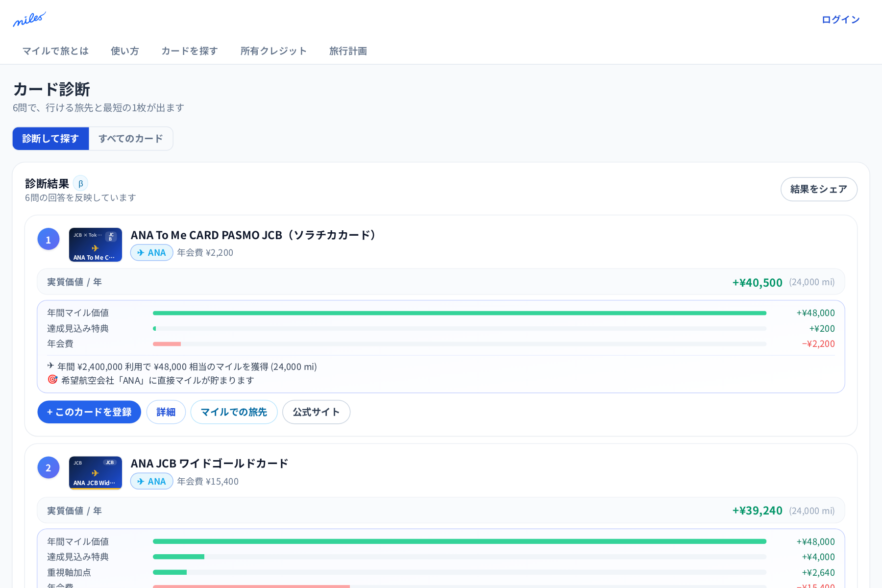Screen dimensions: 882x588
Task: Click the ログイン link
Action: [841, 20]
